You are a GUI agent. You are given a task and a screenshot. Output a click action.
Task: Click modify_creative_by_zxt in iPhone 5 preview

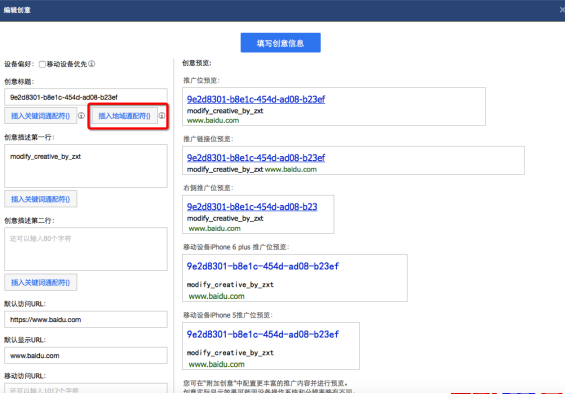[230, 353]
